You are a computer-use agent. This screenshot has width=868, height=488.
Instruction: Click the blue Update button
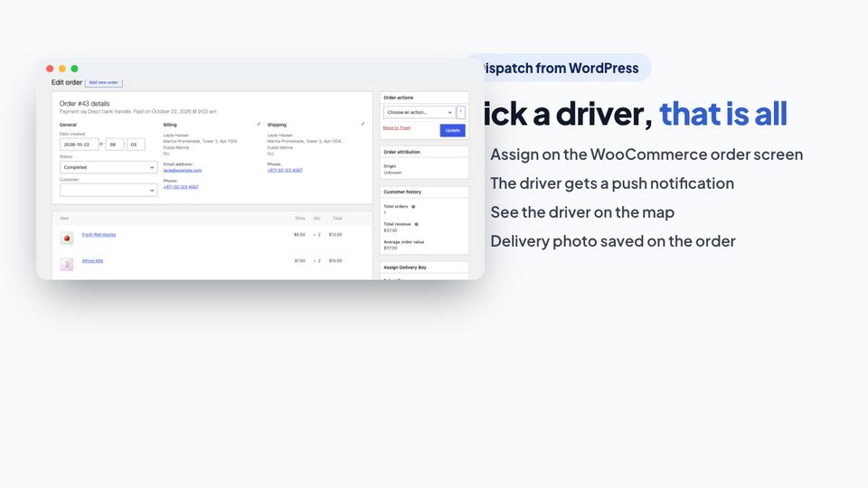pyautogui.click(x=452, y=130)
